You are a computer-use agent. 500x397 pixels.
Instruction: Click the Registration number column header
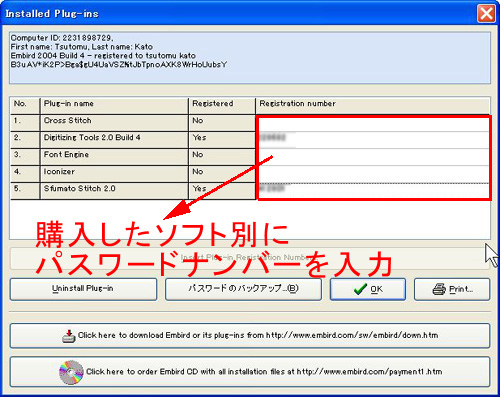click(x=373, y=106)
